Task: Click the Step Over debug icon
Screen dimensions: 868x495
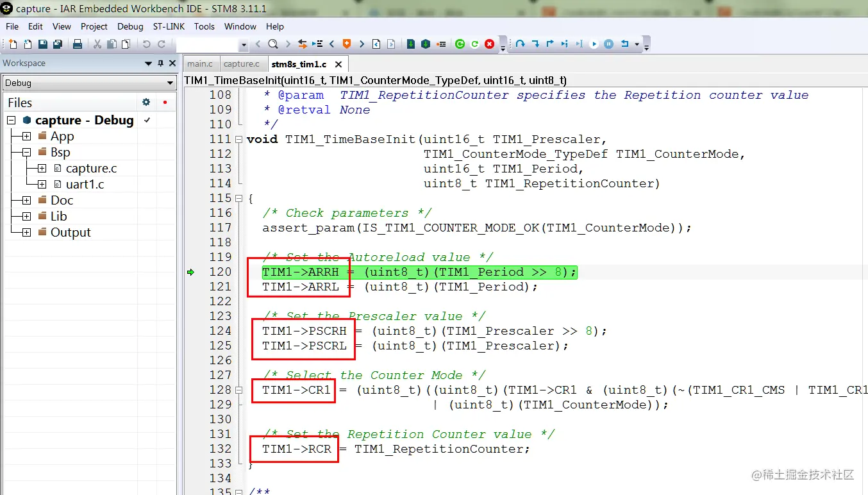Action: pos(520,44)
